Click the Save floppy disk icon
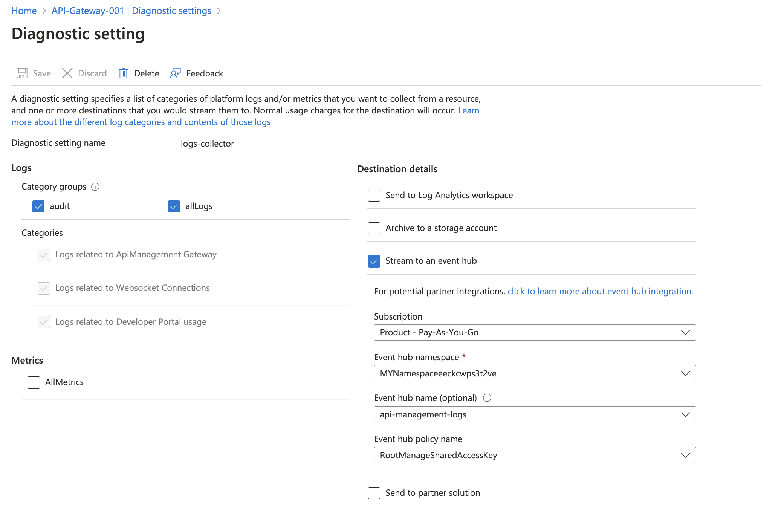The width and height of the screenshot is (761, 532). point(22,73)
